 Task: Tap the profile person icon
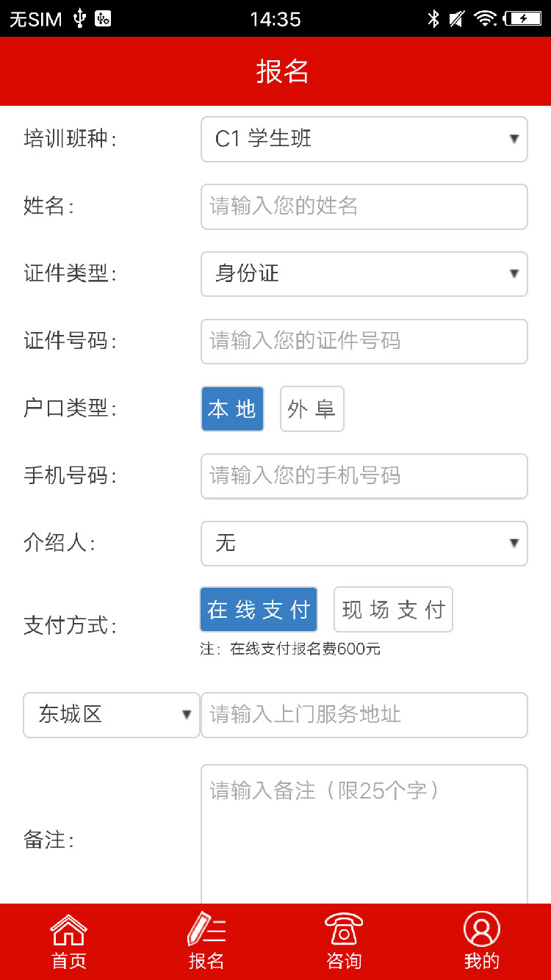click(x=482, y=929)
